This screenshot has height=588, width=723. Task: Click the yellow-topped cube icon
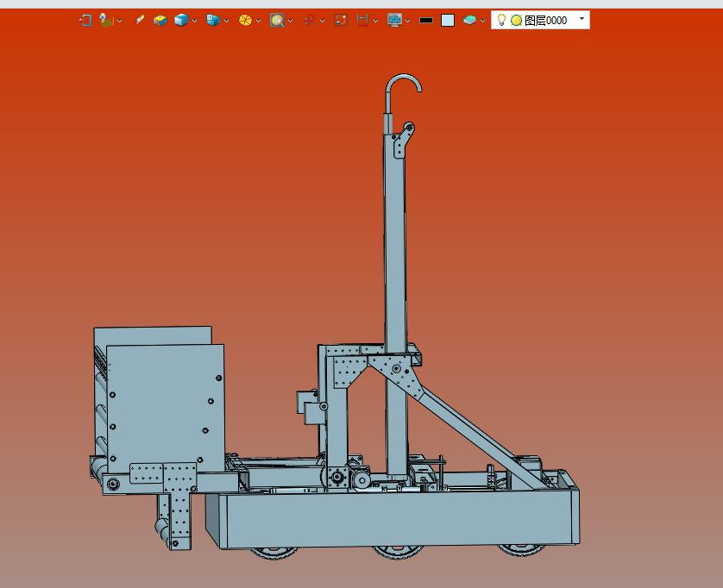[x=160, y=21]
